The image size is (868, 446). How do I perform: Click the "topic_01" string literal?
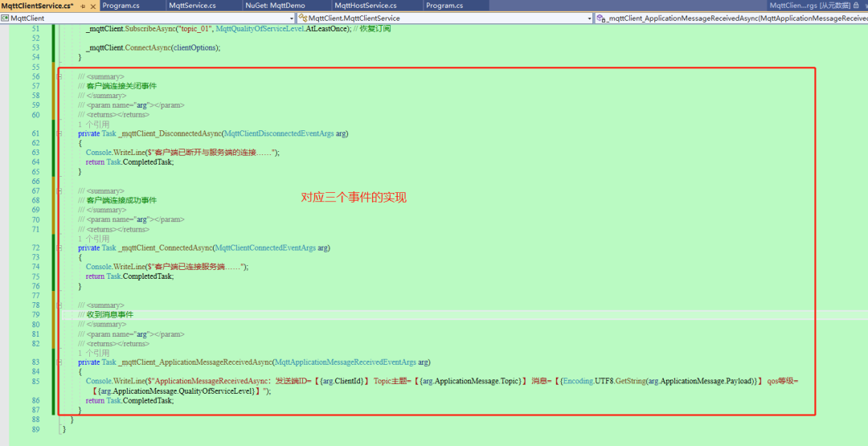[194, 29]
